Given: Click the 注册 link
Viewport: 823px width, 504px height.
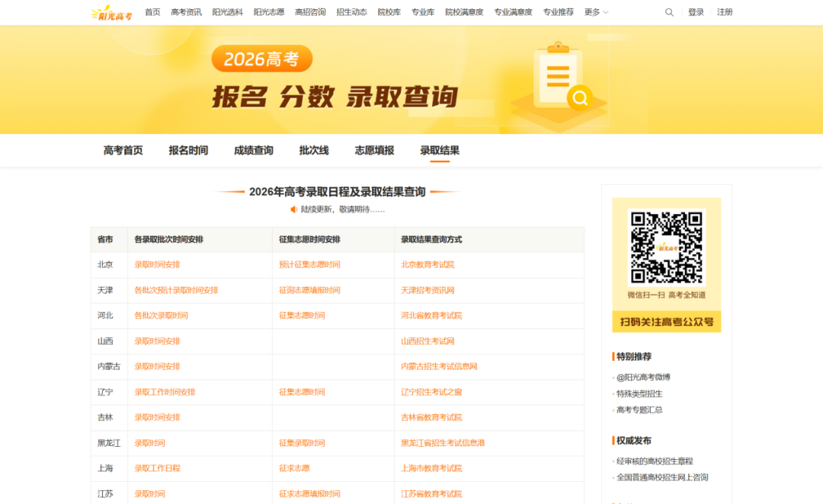Looking at the screenshot, I should 725,12.
